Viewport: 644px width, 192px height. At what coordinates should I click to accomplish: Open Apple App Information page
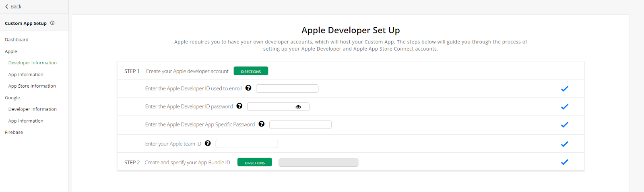click(x=26, y=74)
